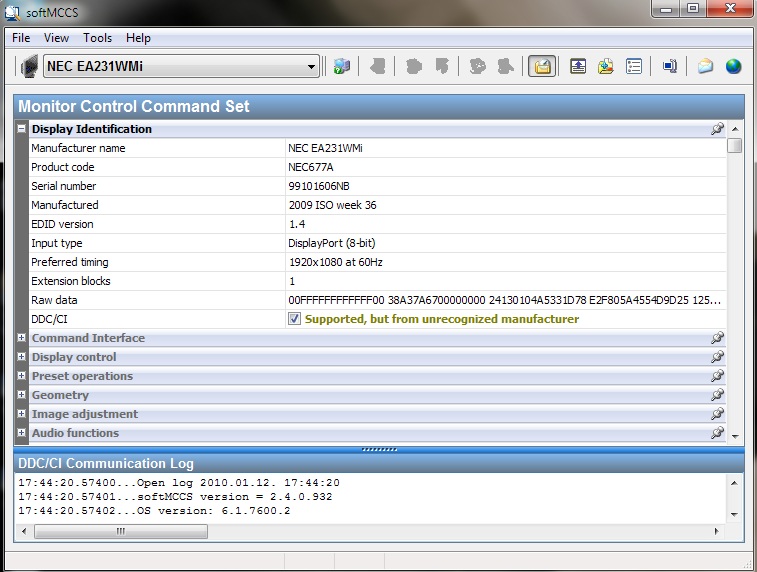
Task: Collapse the Display Identification section
Action: pos(21,129)
